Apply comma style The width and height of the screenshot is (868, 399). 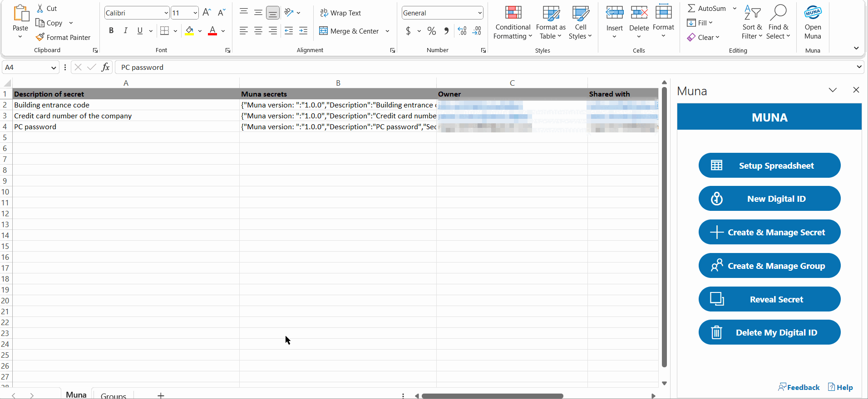pyautogui.click(x=447, y=31)
